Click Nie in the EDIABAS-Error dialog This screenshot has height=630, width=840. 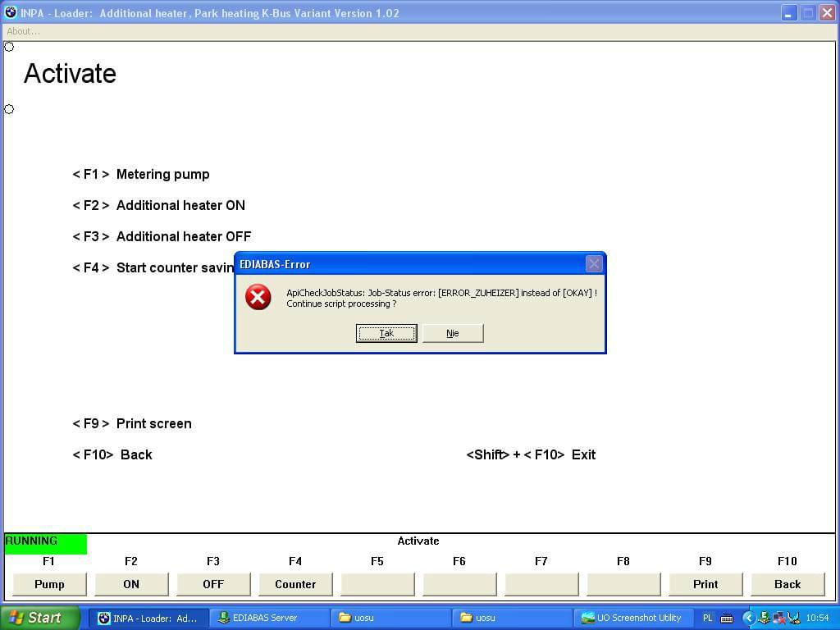453,333
